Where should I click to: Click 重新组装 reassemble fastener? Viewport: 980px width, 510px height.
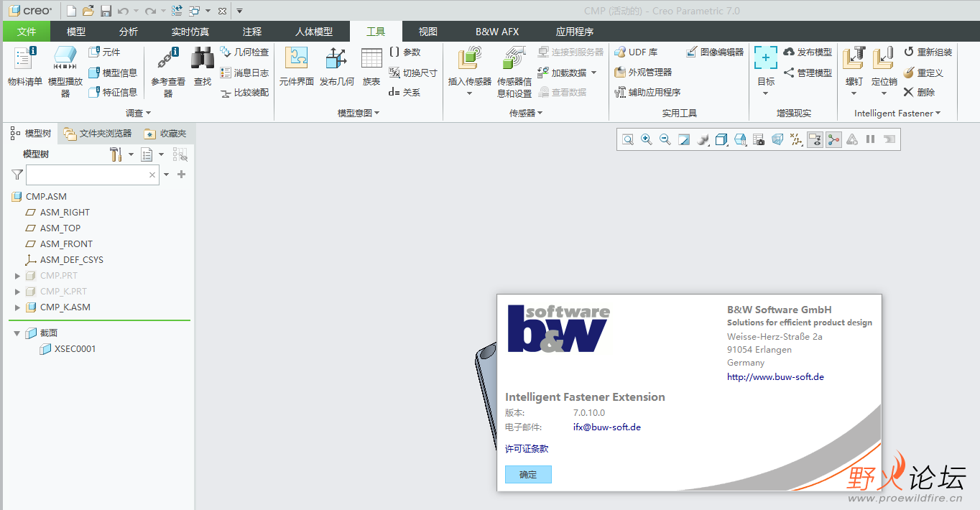[928, 52]
